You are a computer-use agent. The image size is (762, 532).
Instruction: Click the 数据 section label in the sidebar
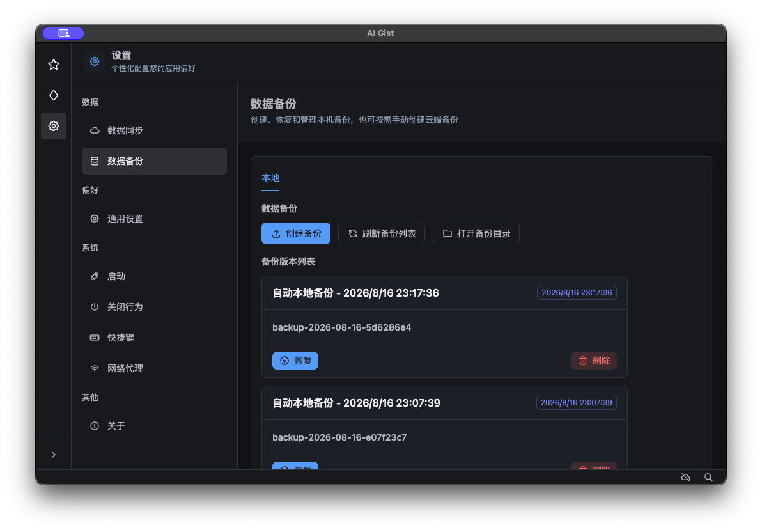(x=90, y=102)
